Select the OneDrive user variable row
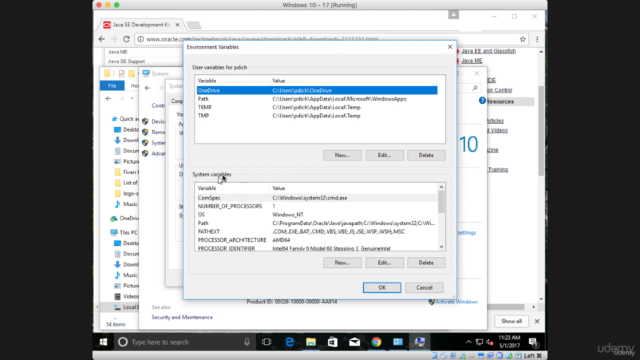The height and width of the screenshot is (360, 640). (x=317, y=90)
